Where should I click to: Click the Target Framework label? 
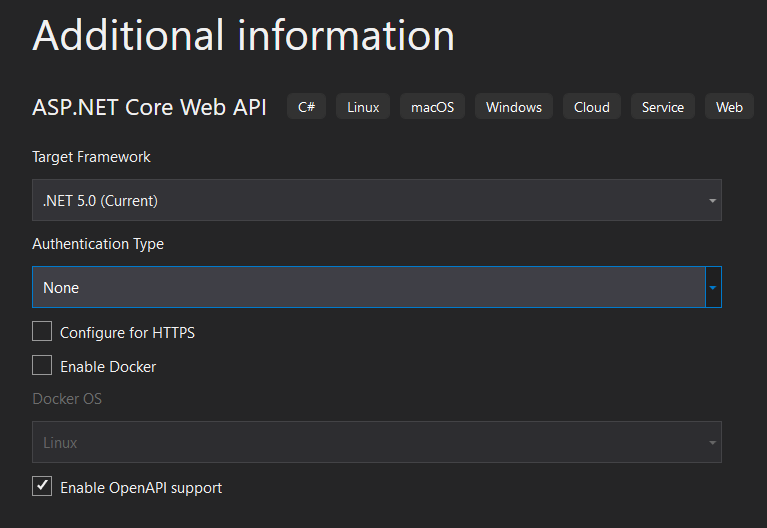[91, 157]
